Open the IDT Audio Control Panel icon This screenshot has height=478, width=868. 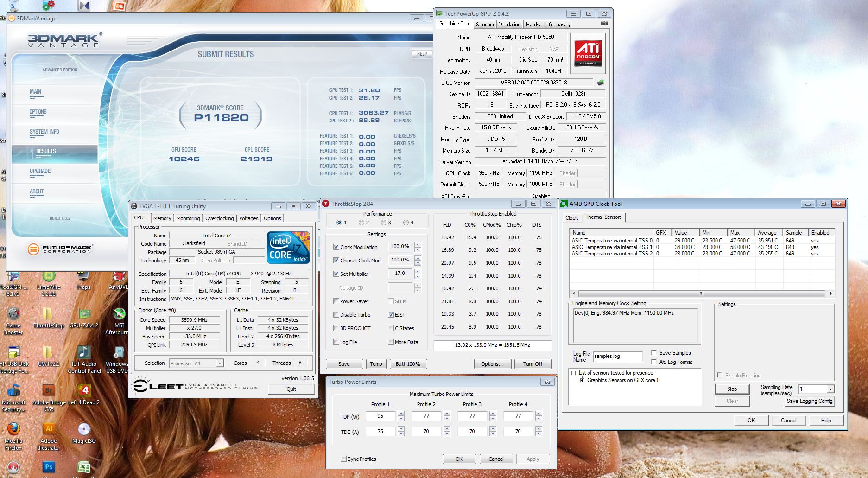pyautogui.click(x=84, y=359)
